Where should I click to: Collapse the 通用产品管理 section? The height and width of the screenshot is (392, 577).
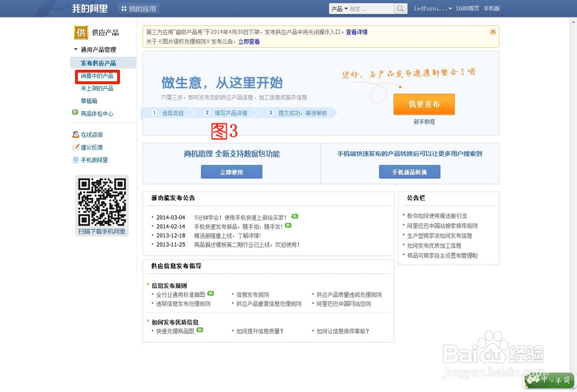(76, 49)
